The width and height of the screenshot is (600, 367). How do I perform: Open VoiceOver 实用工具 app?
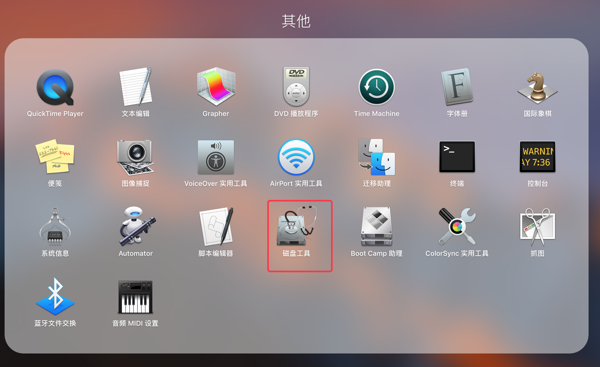coord(216,157)
